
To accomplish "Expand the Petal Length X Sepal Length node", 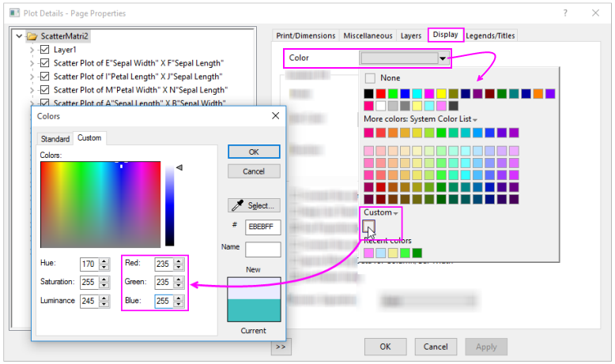I will [32, 77].
